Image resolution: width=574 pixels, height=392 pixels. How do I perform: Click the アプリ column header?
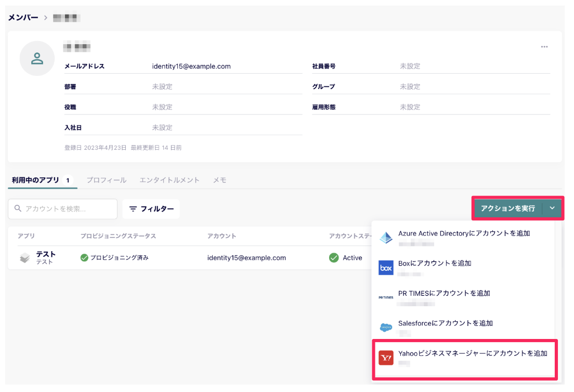(x=27, y=236)
